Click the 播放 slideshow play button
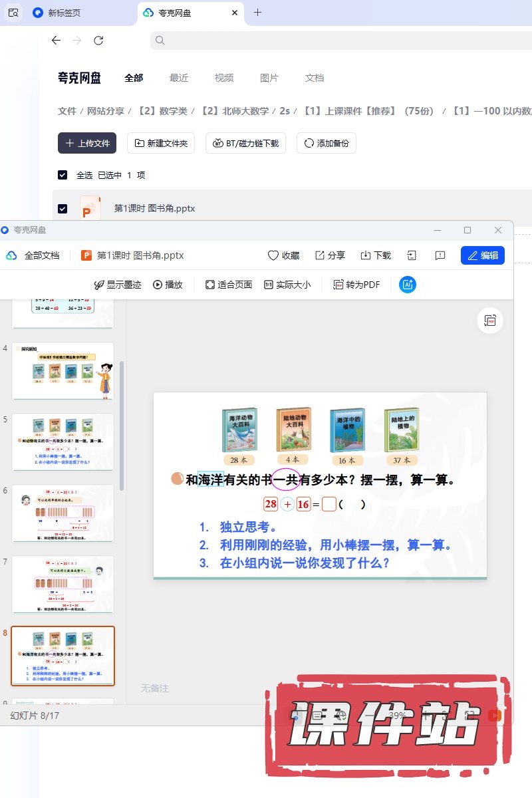 click(158, 285)
